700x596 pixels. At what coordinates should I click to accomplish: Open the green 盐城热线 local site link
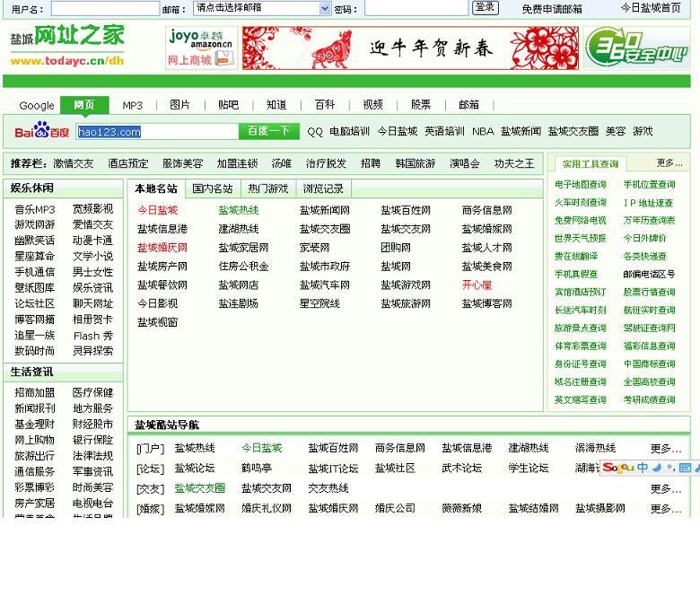[239, 210]
